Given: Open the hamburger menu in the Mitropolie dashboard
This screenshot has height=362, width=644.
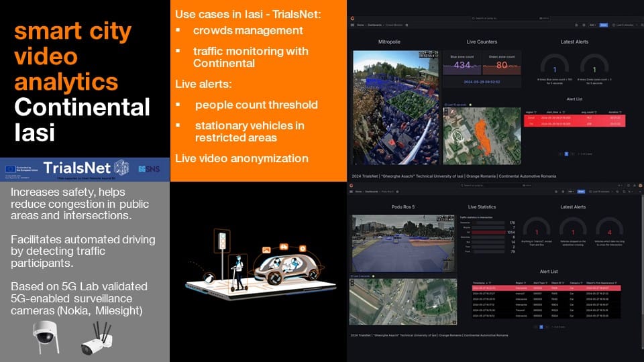Looking at the screenshot, I should coord(352,25).
